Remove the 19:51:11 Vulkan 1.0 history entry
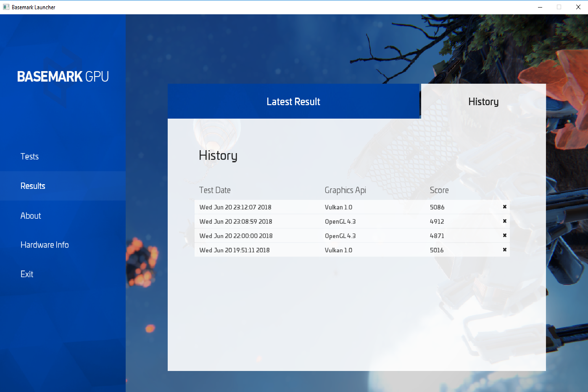The width and height of the screenshot is (588, 392). coord(505,250)
